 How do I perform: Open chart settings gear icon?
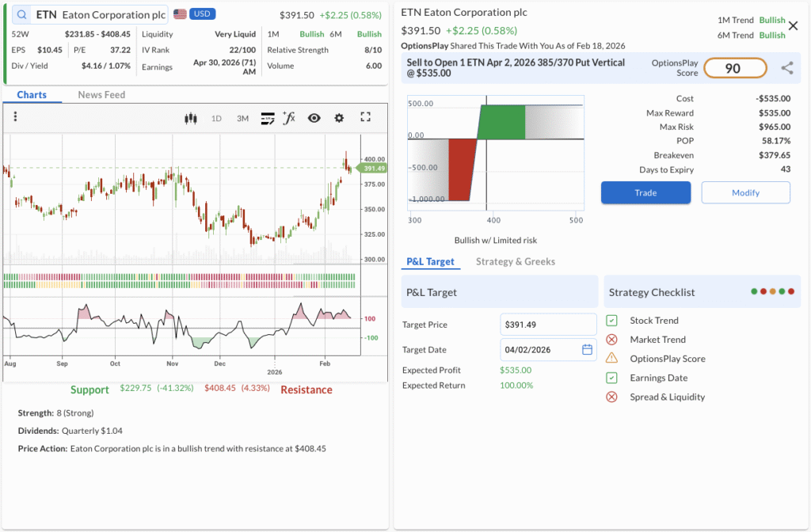pyautogui.click(x=339, y=118)
